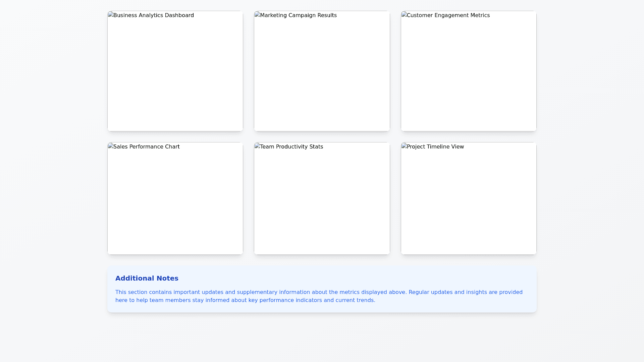The image size is (644, 362).
Task: Click the Sales Performance Chart title text
Action: click(x=147, y=147)
